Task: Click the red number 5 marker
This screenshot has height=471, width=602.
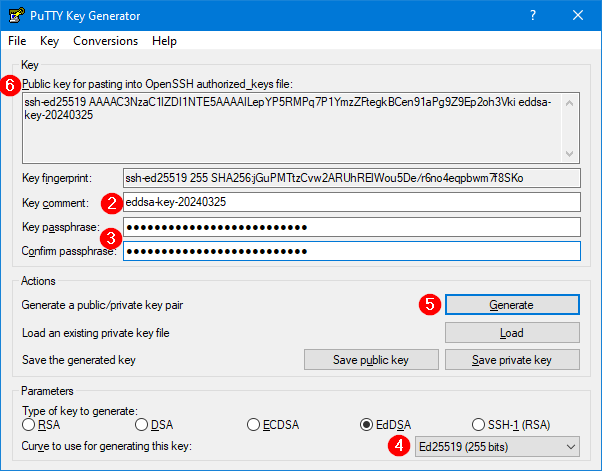Action: point(429,305)
